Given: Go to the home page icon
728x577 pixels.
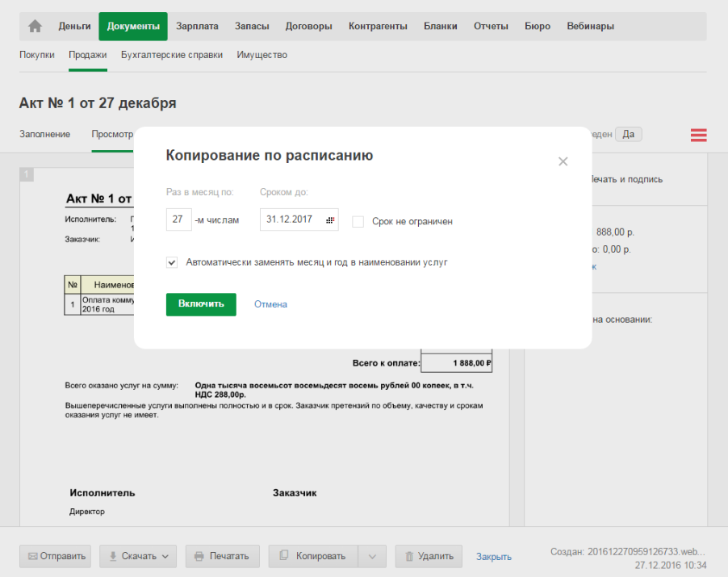Looking at the screenshot, I should [35, 26].
